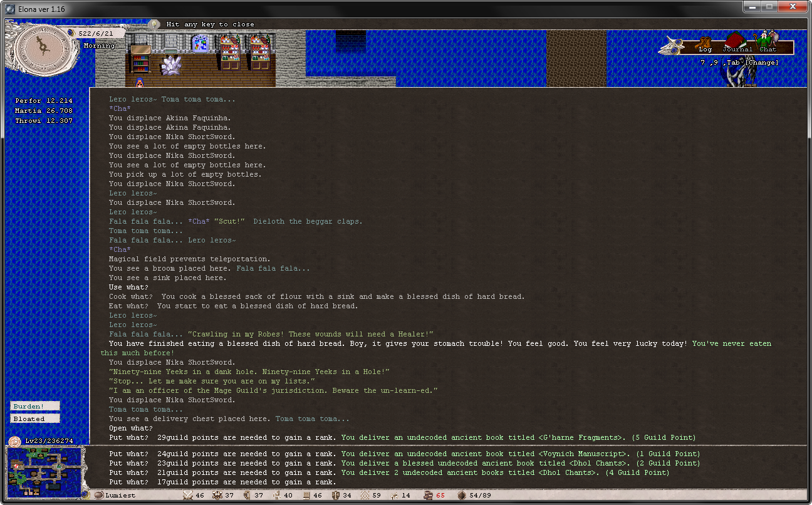Click the red Journal book icon
This screenshot has height=505, width=812.
(x=734, y=41)
